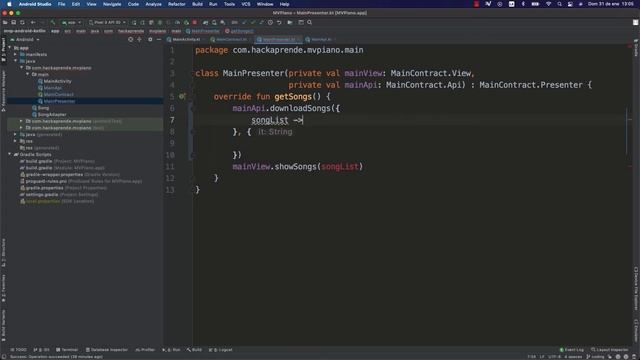
Task: Open the Build menu
Action: [x=197, y=4]
